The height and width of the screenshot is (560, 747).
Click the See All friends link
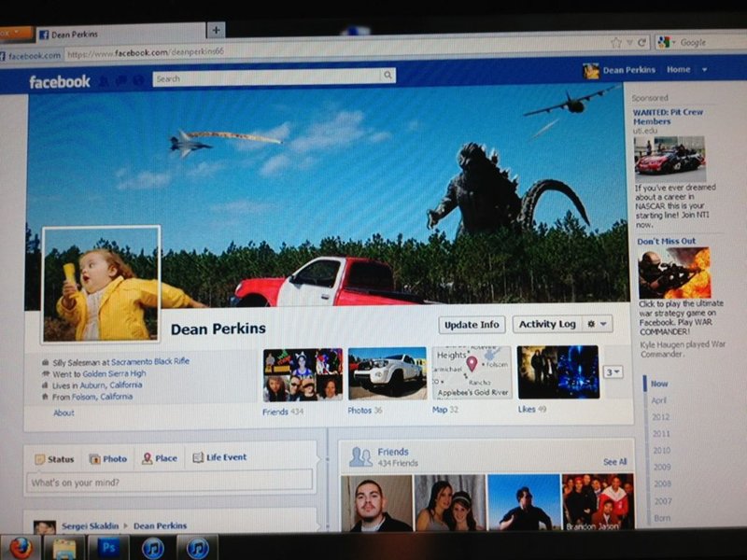coord(614,461)
